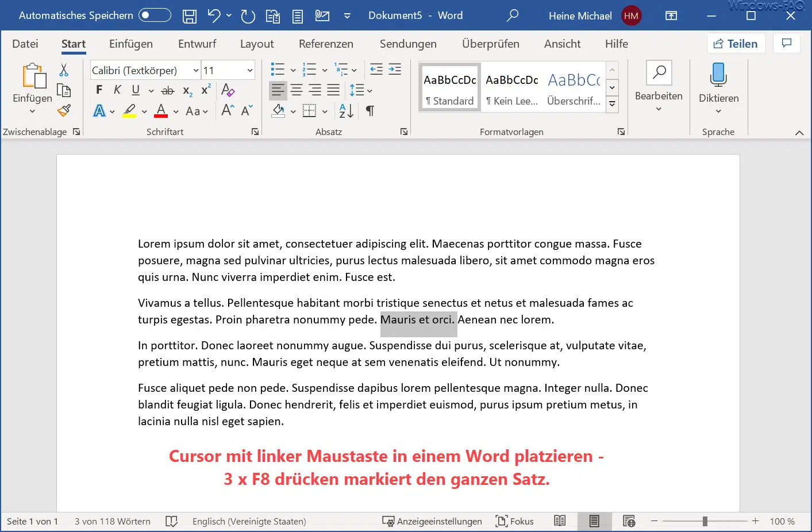Open Anzeigeeinstellungen in the status bar
Image resolution: width=812 pixels, height=532 pixels.
point(432,521)
